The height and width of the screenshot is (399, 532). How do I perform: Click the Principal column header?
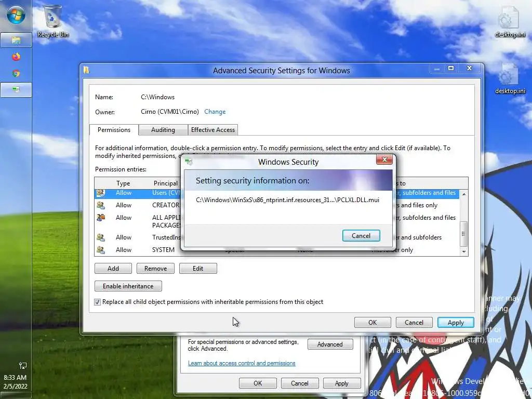pyautogui.click(x=166, y=183)
